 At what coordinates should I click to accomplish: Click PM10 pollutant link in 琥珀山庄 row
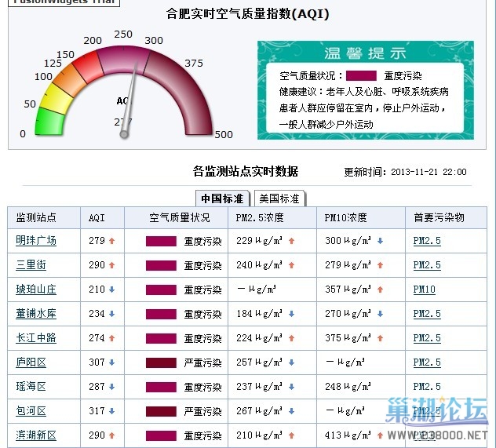point(425,290)
